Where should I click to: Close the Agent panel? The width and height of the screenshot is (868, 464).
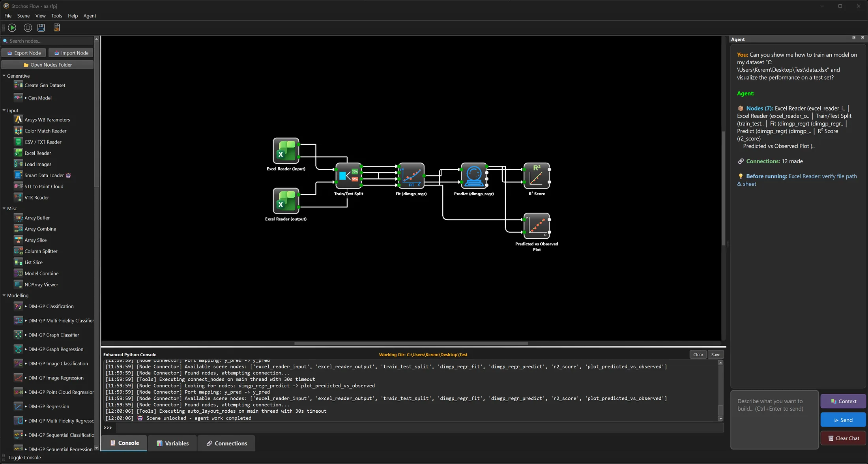pyautogui.click(x=862, y=38)
